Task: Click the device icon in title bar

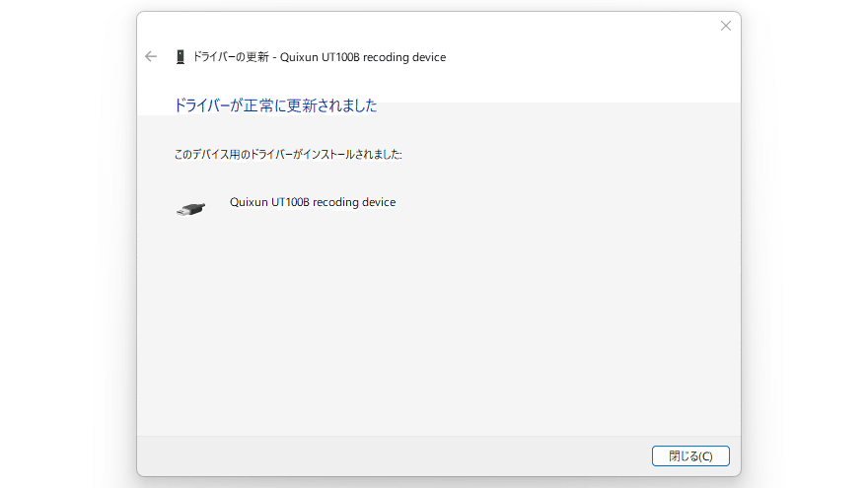Action: [180, 57]
